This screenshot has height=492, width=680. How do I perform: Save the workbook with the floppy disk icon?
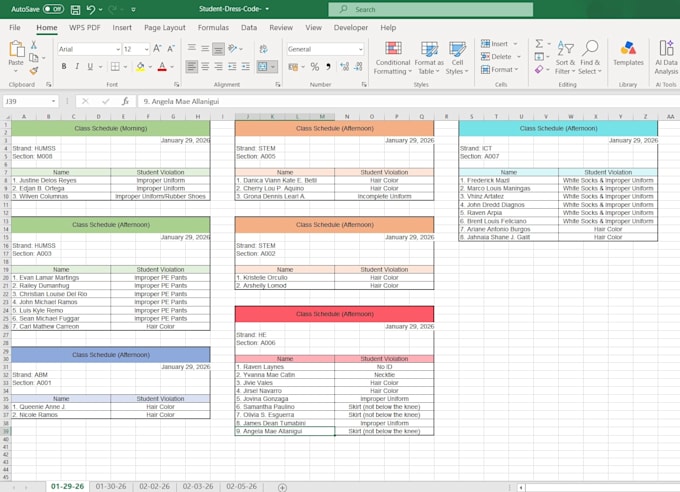(75, 9)
